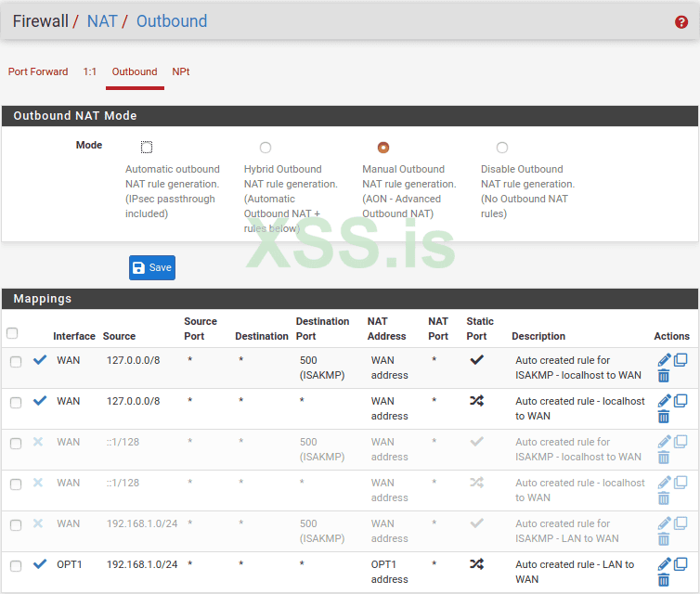Open the NPt tab
Screen dimensions: 700x594
pos(181,71)
